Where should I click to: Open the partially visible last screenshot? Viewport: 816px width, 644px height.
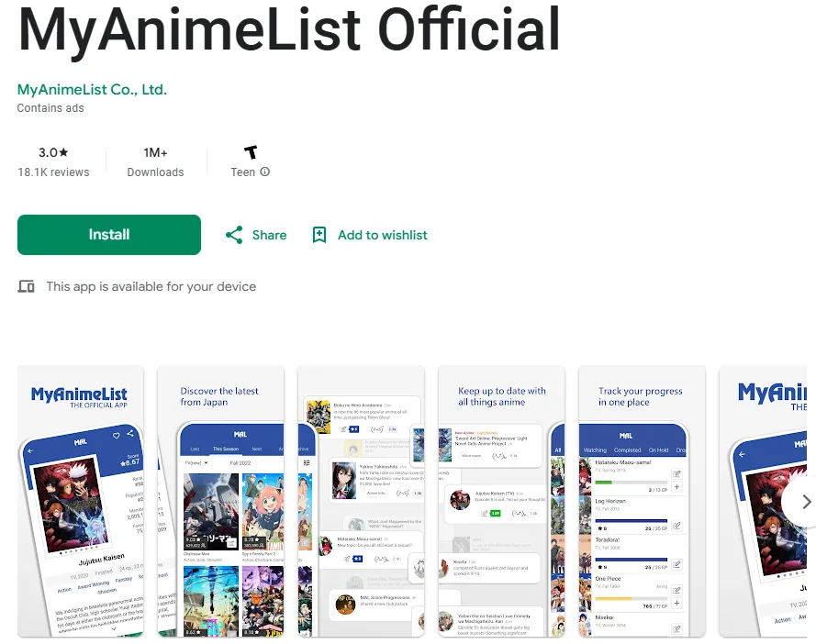763,501
